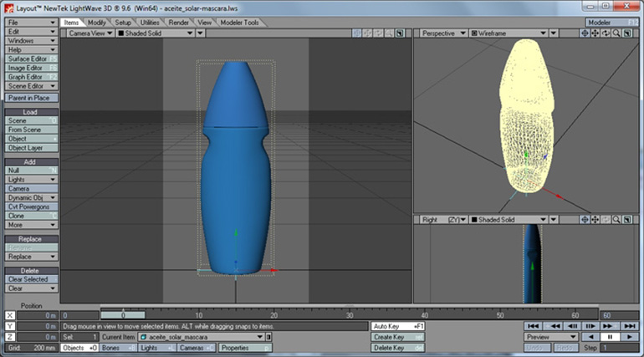Click the LightWave application icon in title bar
This screenshot has height=357, width=644.
(x=8, y=8)
